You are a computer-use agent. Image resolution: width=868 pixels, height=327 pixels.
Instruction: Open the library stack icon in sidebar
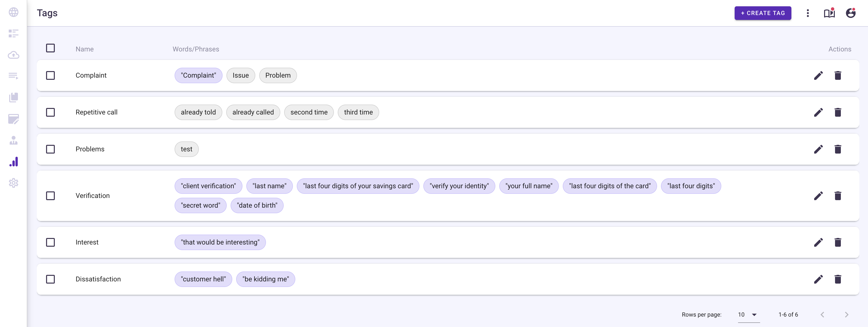(x=14, y=98)
